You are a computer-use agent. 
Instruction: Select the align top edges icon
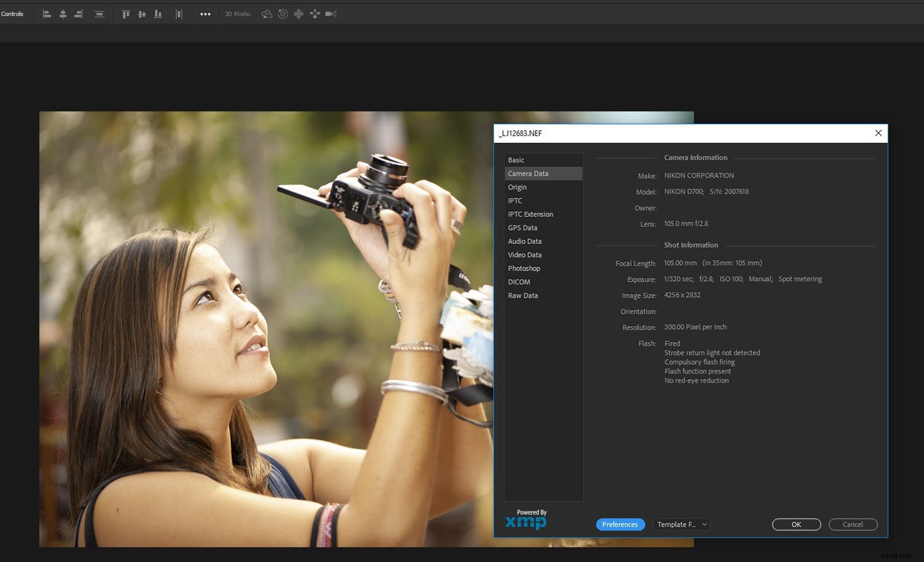[x=126, y=14]
